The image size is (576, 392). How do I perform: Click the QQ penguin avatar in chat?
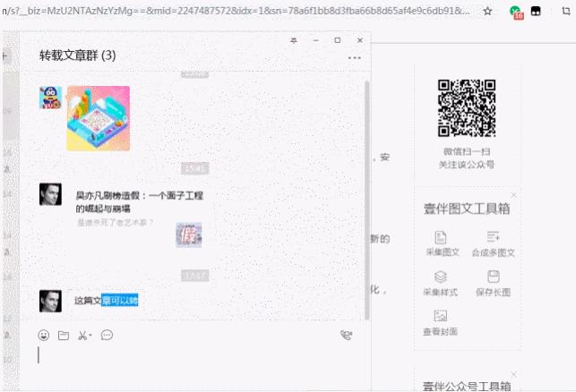pos(50,98)
